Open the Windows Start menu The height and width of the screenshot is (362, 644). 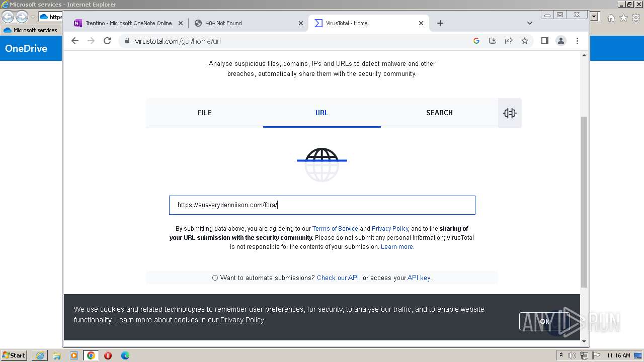tap(14, 355)
